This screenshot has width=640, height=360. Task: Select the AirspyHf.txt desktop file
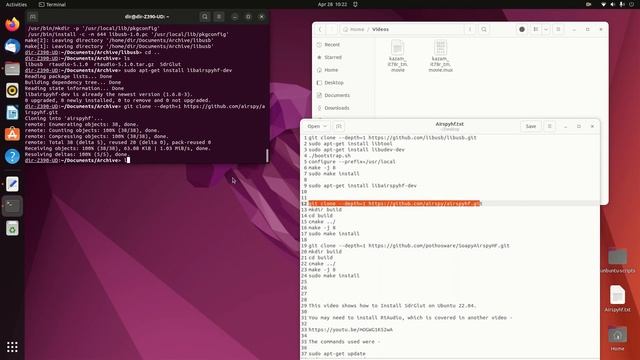coord(618,299)
